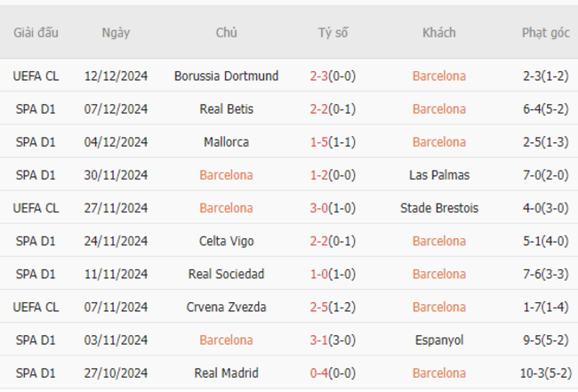Open the Crvena Zvezda team link
578x392 pixels.
click(x=227, y=307)
